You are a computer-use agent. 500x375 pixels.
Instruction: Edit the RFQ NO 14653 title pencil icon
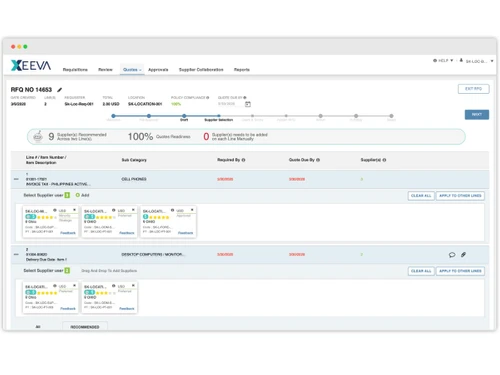pyautogui.click(x=60, y=90)
